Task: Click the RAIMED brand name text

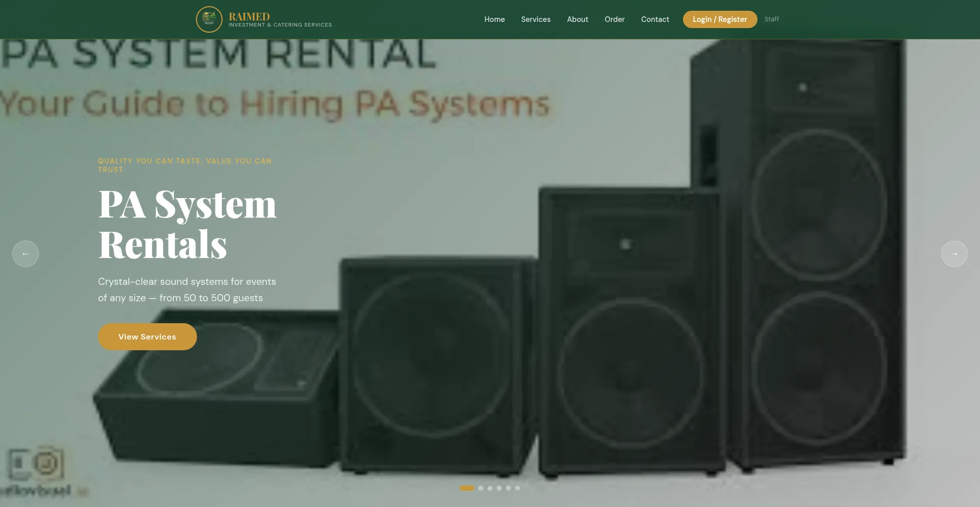Action: tap(249, 16)
